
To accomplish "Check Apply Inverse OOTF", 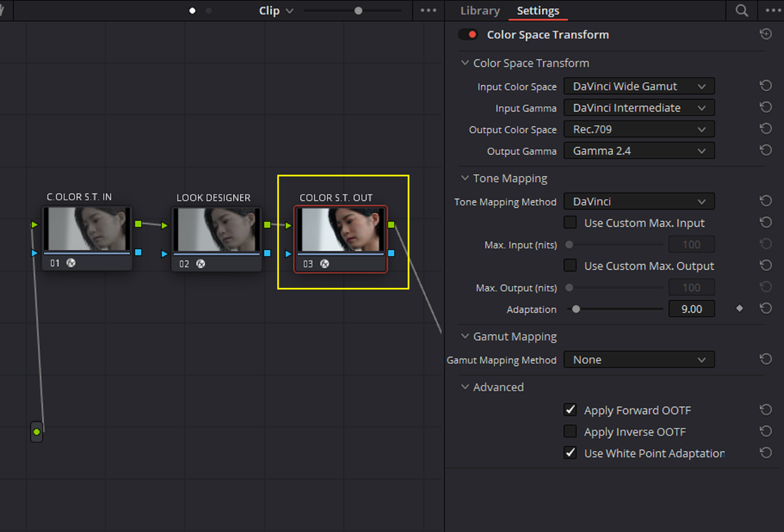I will pos(570,432).
